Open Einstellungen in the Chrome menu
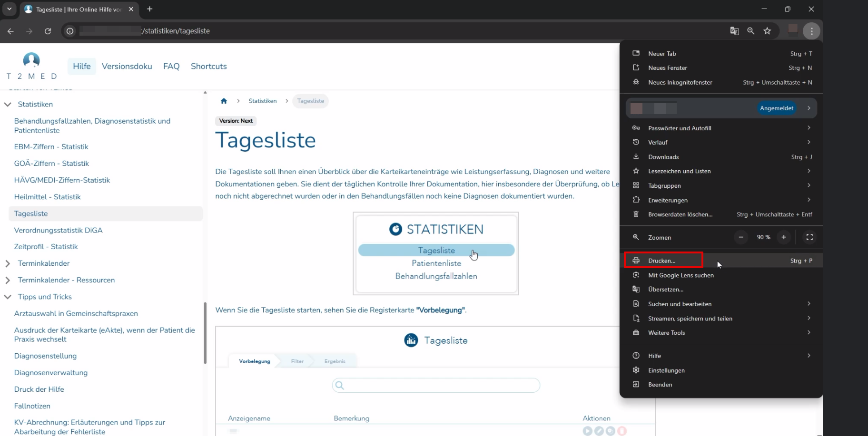The width and height of the screenshot is (868, 436). pos(666,370)
